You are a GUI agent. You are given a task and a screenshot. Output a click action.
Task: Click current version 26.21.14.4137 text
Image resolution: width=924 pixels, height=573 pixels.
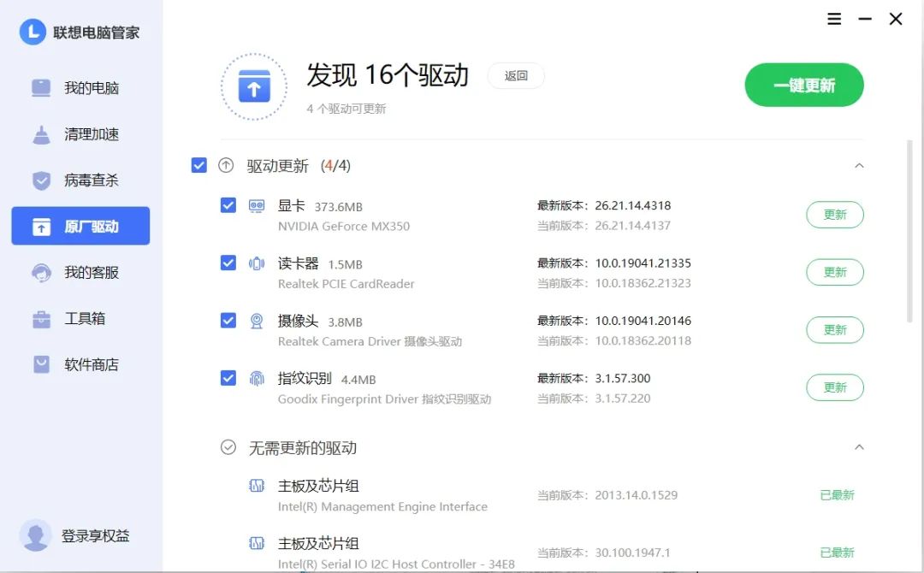(x=633, y=226)
